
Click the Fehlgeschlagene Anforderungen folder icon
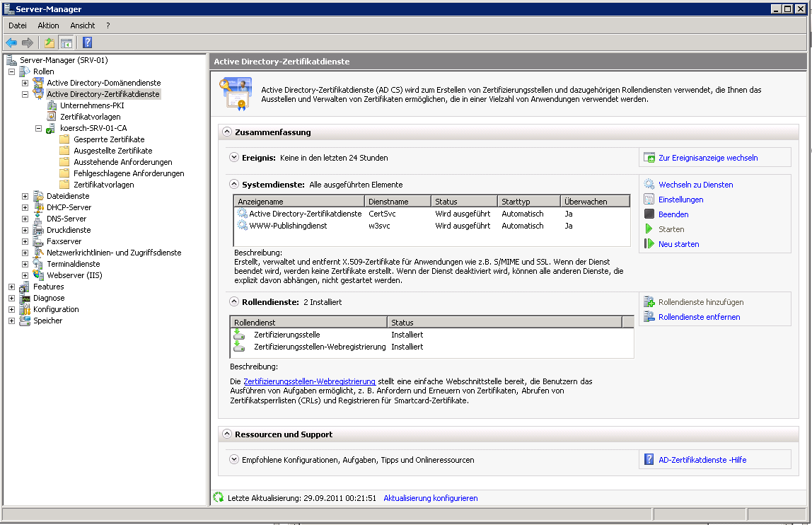pyautogui.click(x=64, y=173)
